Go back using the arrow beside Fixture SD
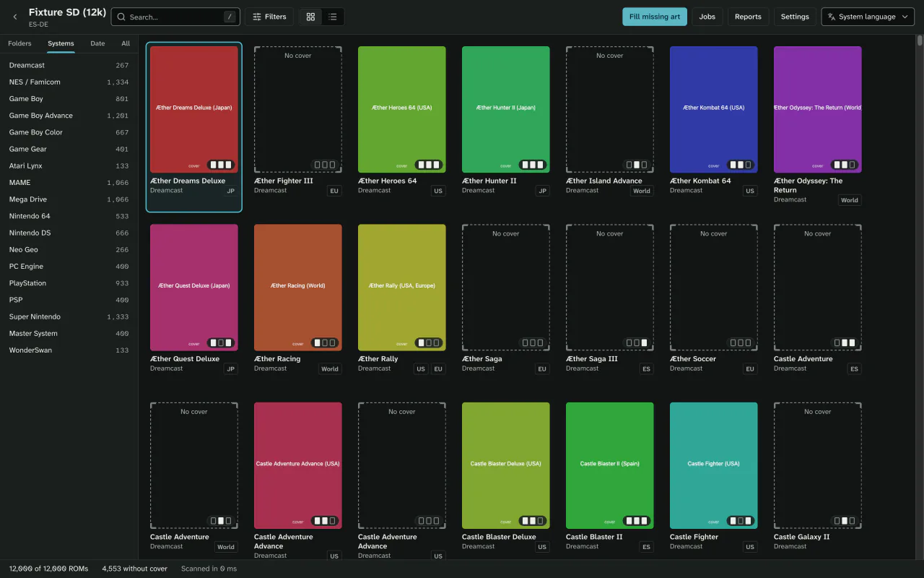The height and width of the screenshot is (578, 924). coord(15,17)
